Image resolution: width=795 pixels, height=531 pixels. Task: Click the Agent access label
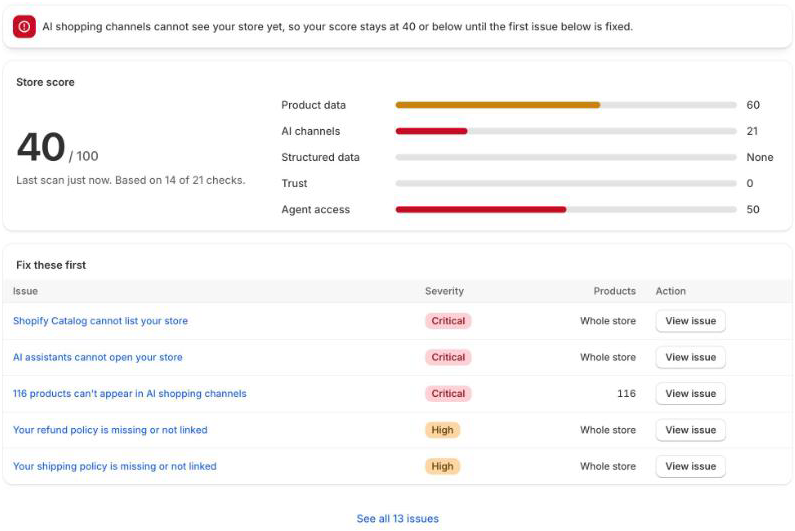(x=316, y=209)
